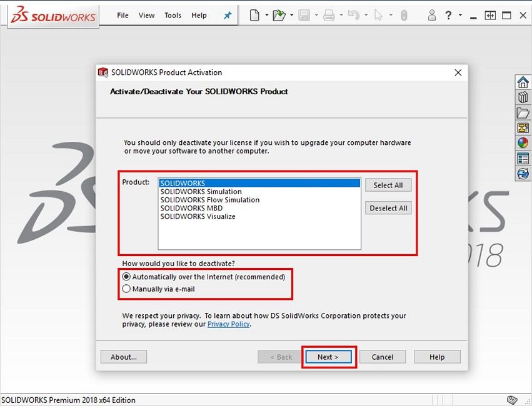532x406 pixels.
Task: Open File Explorer folder icon in task pane
Action: (523, 113)
